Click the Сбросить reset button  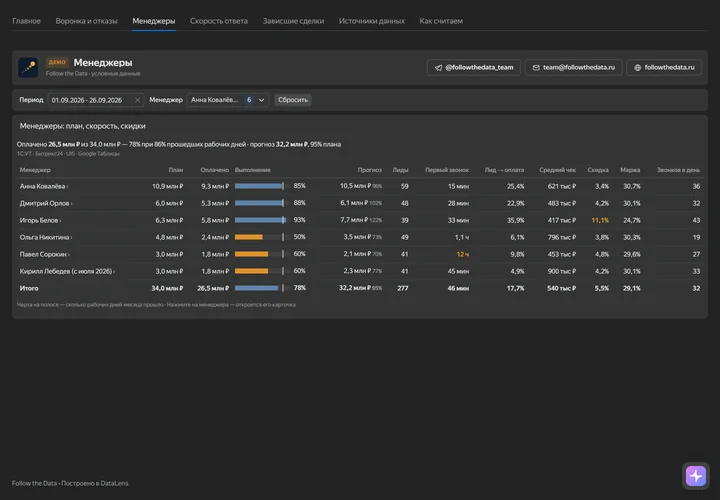coord(292,100)
